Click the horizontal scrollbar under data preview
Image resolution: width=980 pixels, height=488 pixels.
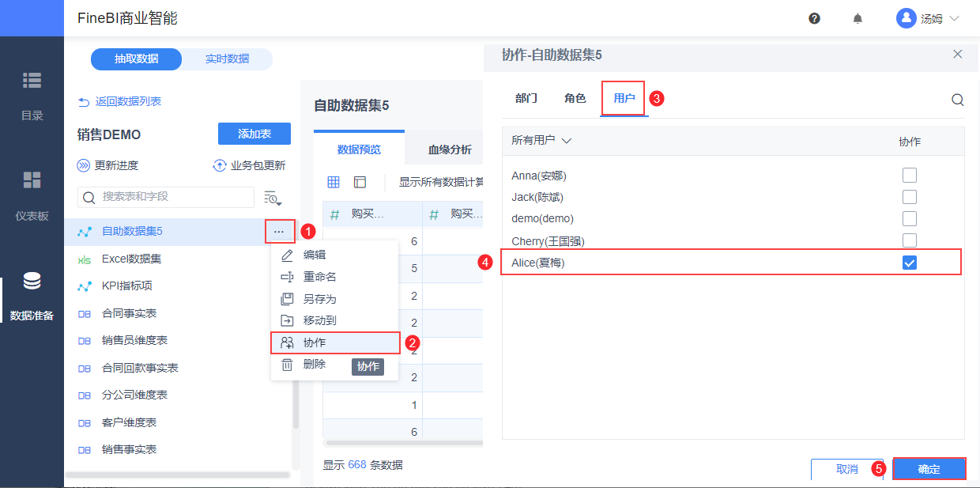[x=403, y=443]
